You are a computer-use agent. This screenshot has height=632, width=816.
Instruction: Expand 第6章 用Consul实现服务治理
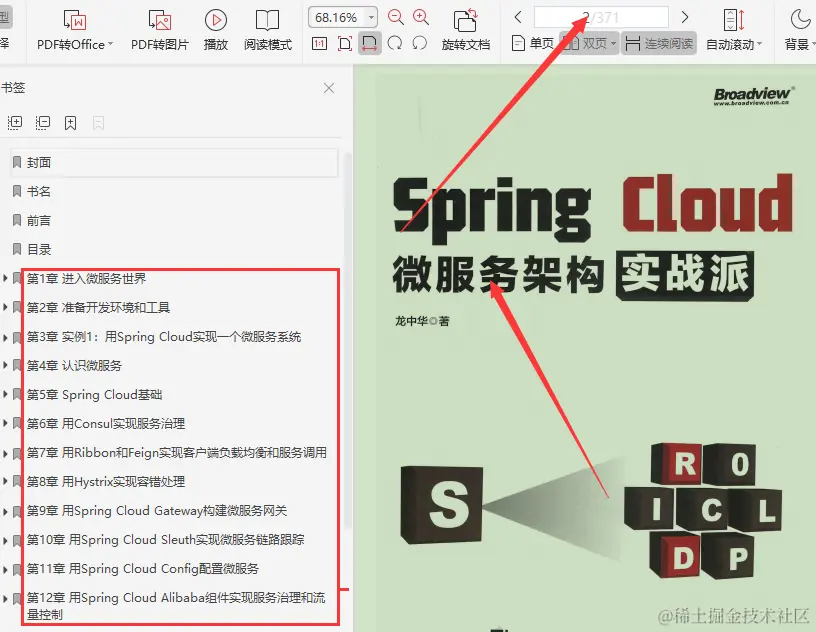[5, 424]
